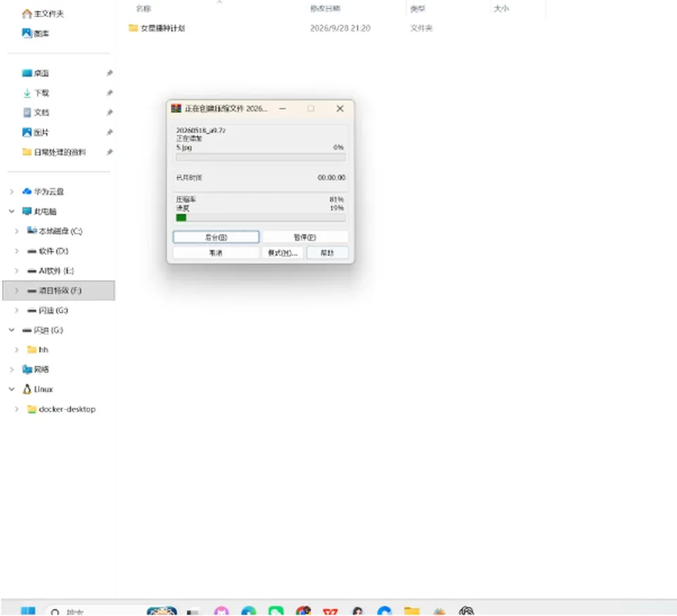Select 网络 network in the sidebar
This screenshot has width=677, height=616.
pyautogui.click(x=35, y=369)
